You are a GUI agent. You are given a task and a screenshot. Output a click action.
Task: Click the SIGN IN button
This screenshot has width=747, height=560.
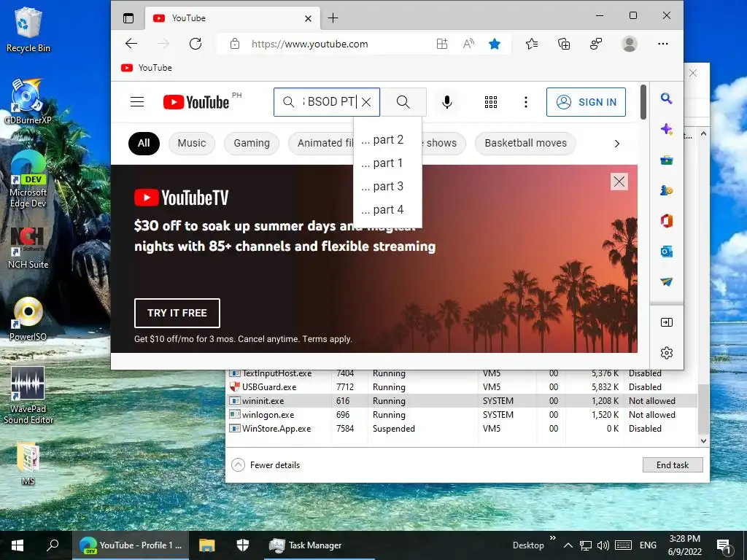click(x=586, y=102)
